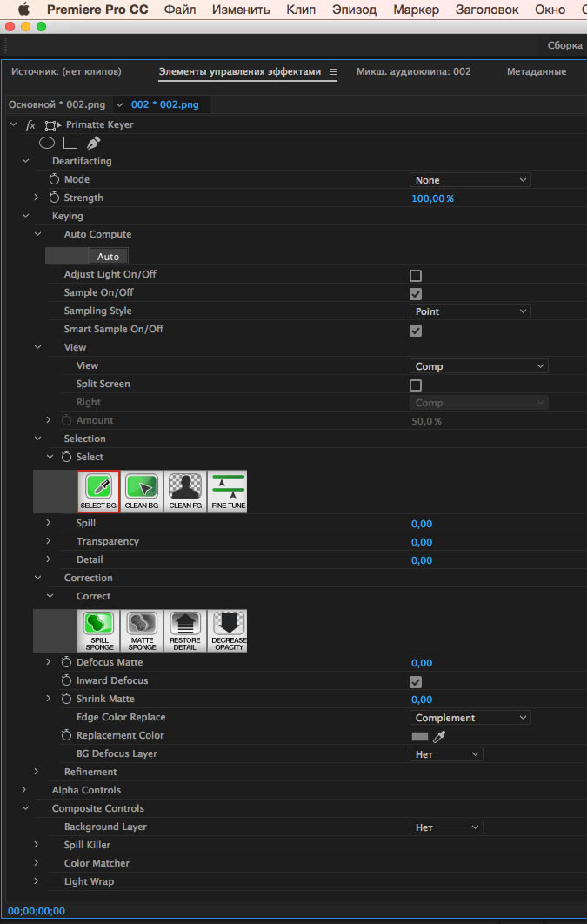Image resolution: width=587 pixels, height=924 pixels.
Task: Toggle the Inward Defocus stopwatch
Action: (x=67, y=680)
